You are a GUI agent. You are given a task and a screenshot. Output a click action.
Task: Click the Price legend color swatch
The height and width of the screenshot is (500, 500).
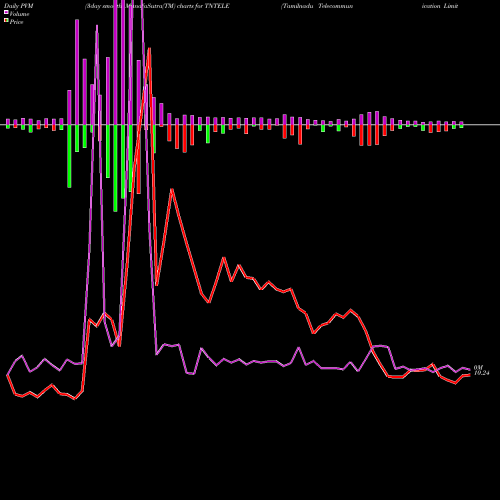[6, 21]
